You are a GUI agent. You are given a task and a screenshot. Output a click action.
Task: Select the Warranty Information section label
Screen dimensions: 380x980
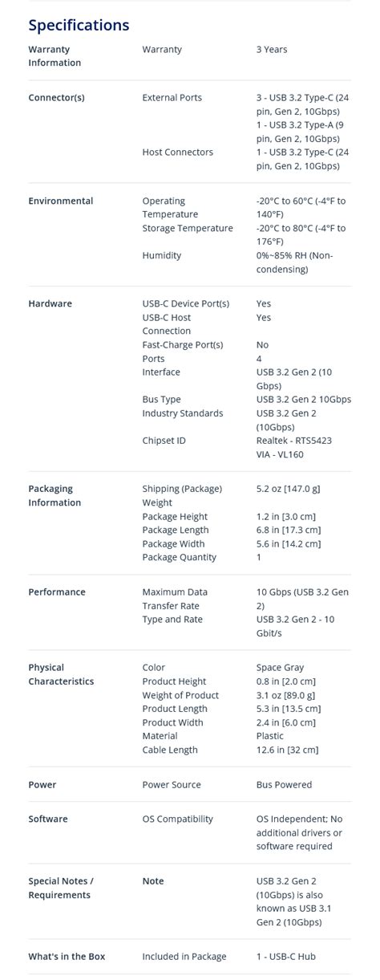[55, 56]
